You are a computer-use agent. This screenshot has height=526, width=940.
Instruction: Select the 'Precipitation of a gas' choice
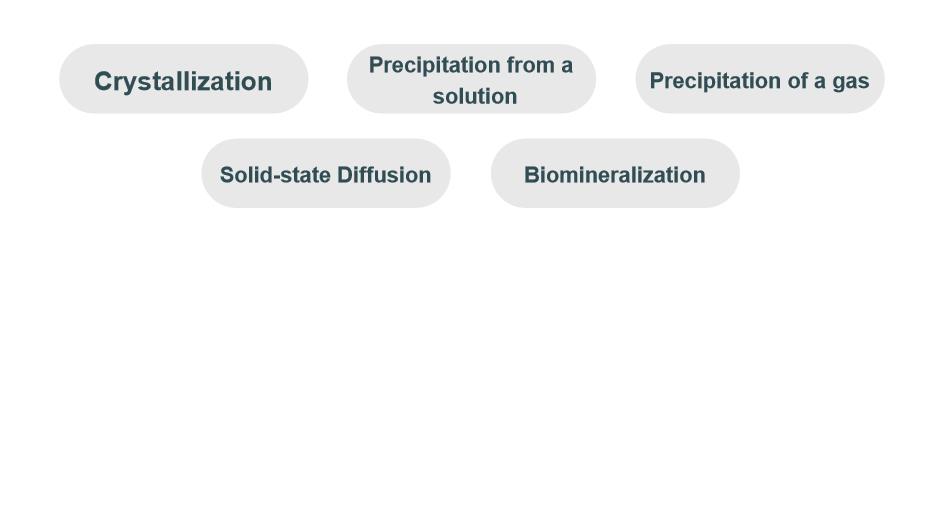(759, 79)
